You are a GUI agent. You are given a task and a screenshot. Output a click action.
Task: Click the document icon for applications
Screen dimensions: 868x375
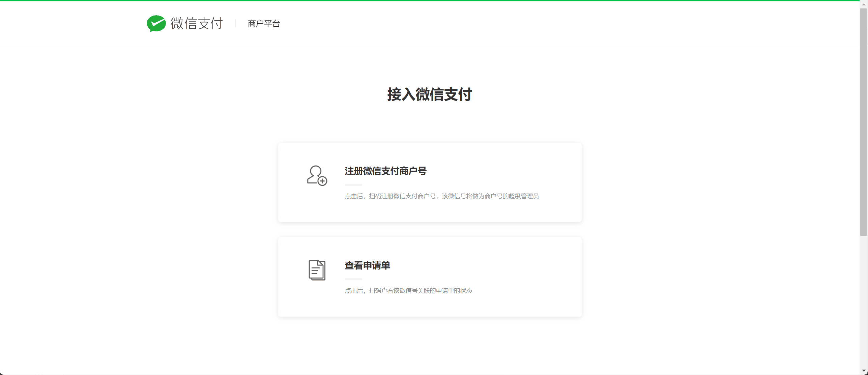317,270
